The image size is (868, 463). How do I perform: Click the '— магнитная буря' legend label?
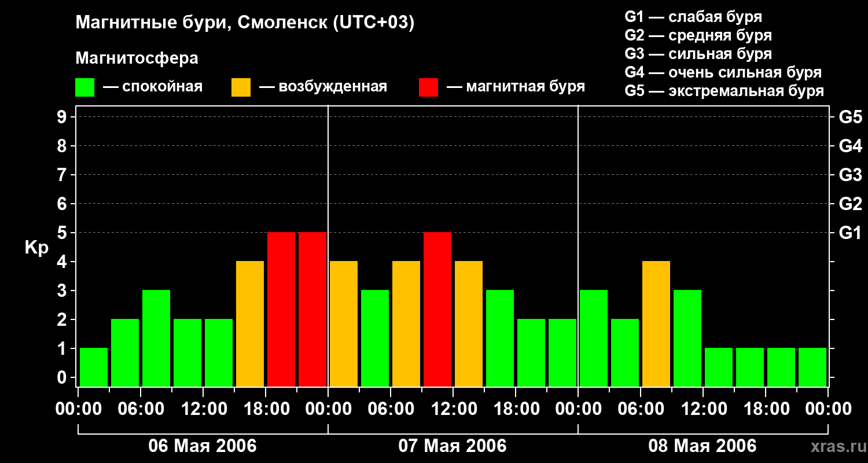pyautogui.click(x=516, y=87)
